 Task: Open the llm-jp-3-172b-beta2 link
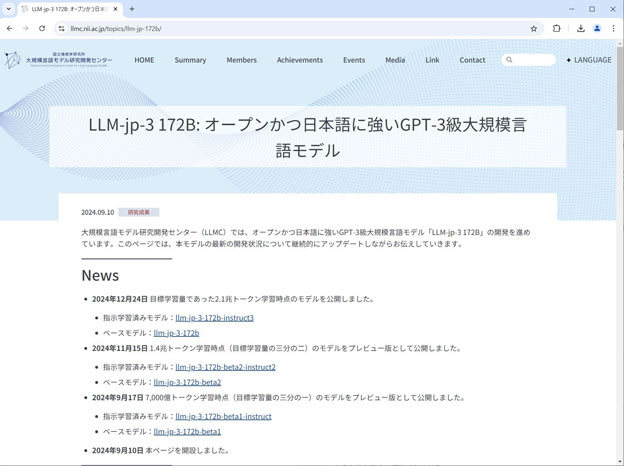coord(187,382)
